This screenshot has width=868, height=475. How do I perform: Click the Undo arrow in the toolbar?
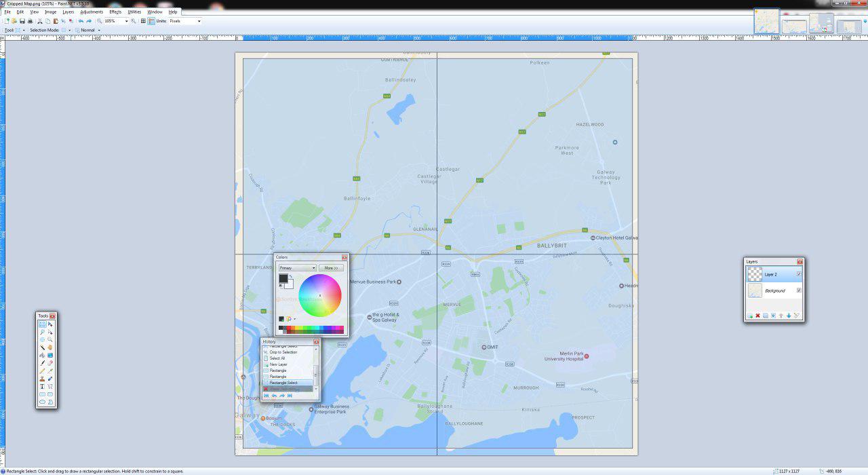pos(81,21)
